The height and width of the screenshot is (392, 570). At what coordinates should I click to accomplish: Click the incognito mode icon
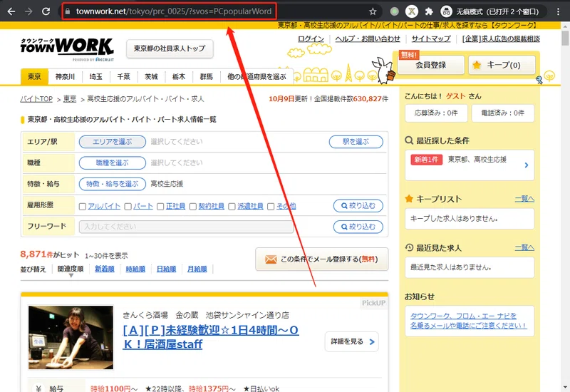coord(446,11)
